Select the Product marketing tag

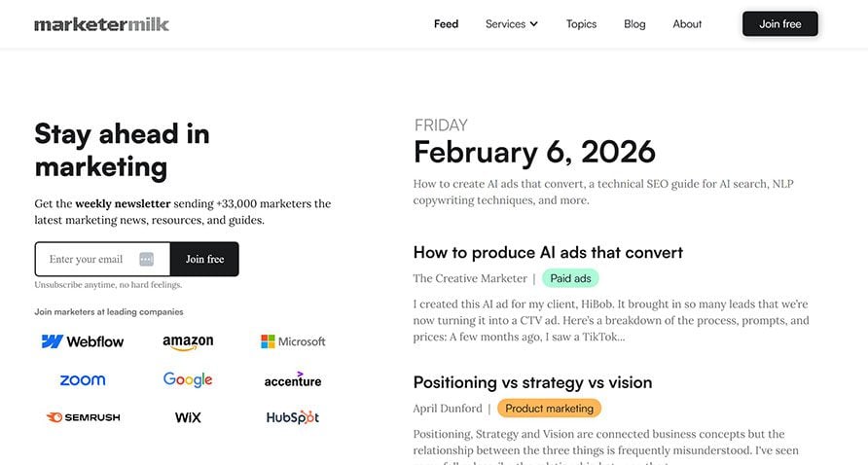point(549,409)
